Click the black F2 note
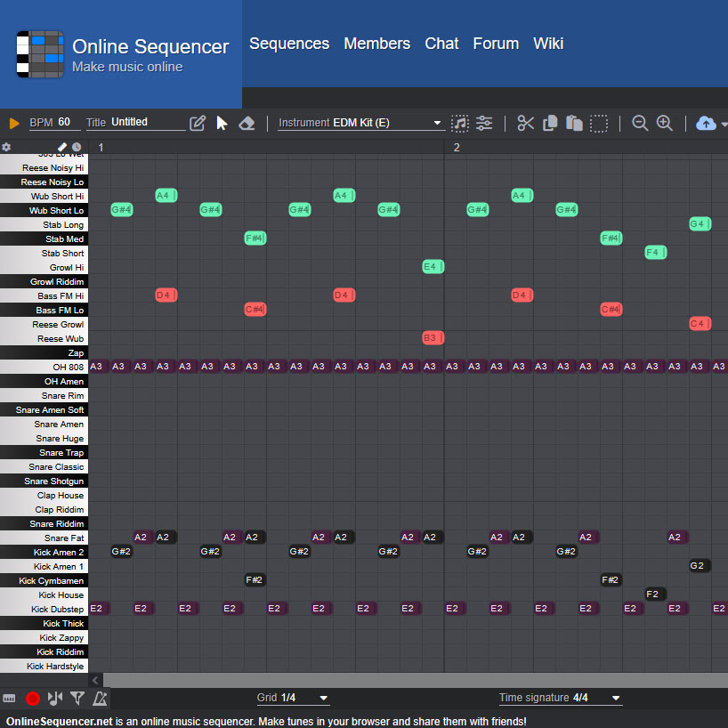Screen dimensions: 728x728 tap(656, 594)
